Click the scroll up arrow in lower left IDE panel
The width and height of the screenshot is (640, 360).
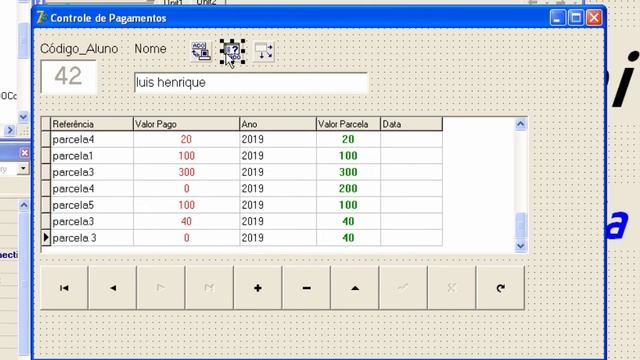24,205
